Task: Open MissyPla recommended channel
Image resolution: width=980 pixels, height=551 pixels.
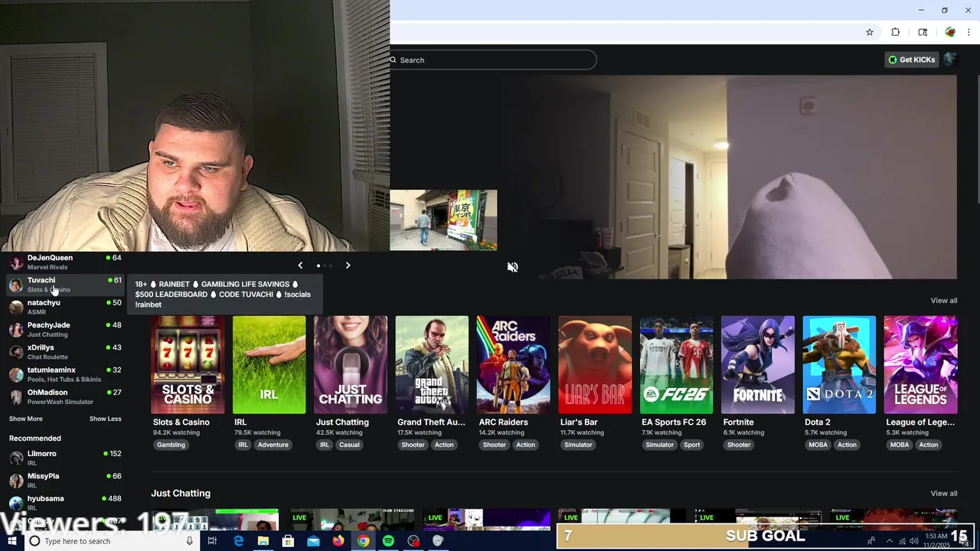Action: coord(65,480)
